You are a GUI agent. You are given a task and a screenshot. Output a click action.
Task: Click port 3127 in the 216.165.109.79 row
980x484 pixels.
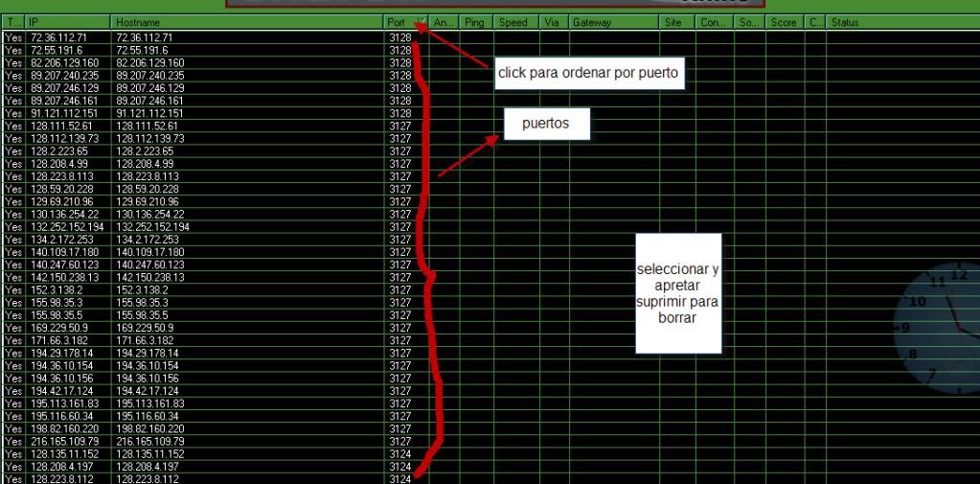pyautogui.click(x=400, y=442)
